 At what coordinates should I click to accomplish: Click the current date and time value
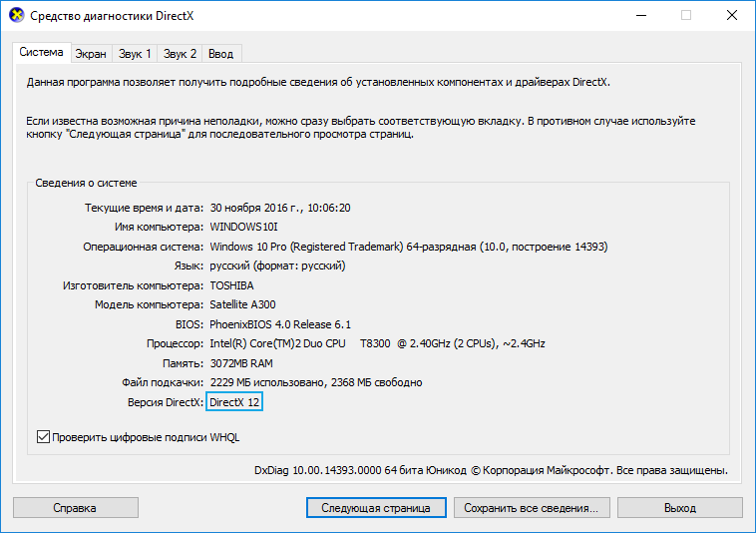[x=280, y=208]
